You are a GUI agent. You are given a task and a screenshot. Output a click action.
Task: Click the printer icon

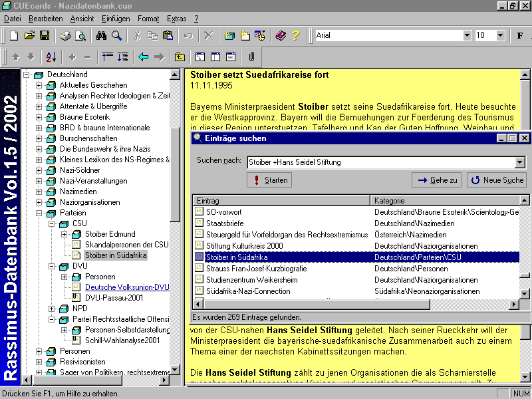65,35
